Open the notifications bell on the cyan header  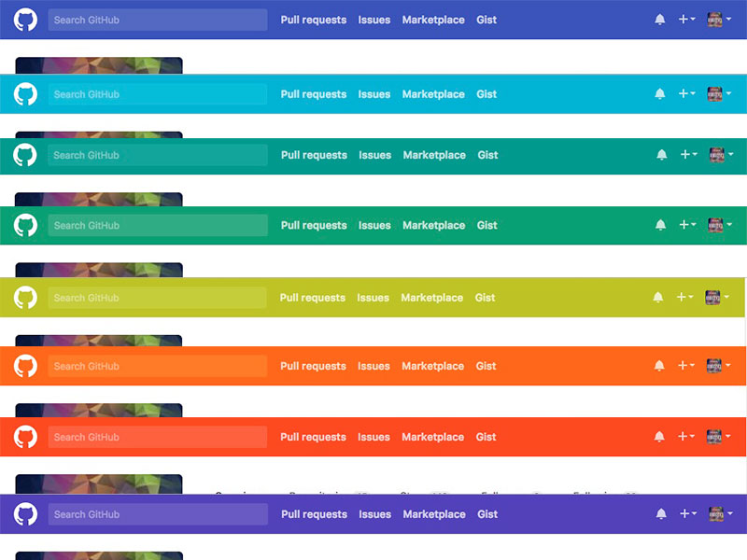(x=658, y=93)
